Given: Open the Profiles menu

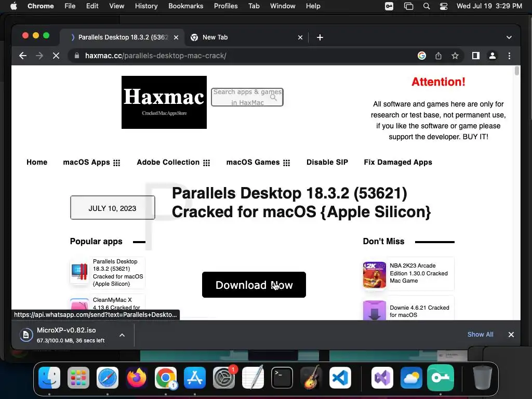Looking at the screenshot, I should click(225, 6).
